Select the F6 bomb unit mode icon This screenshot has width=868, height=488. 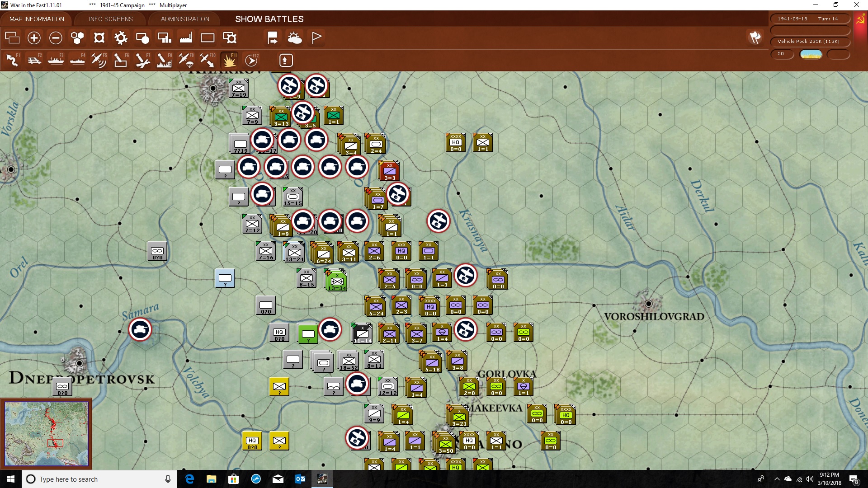click(x=121, y=60)
